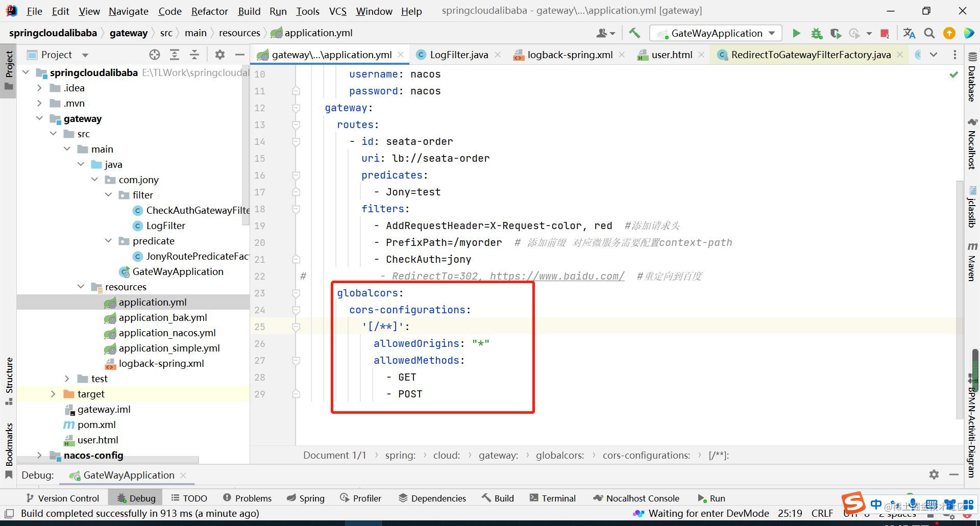Open the user account icon dropdown
Viewport: 980px width, 526px height.
[606, 33]
